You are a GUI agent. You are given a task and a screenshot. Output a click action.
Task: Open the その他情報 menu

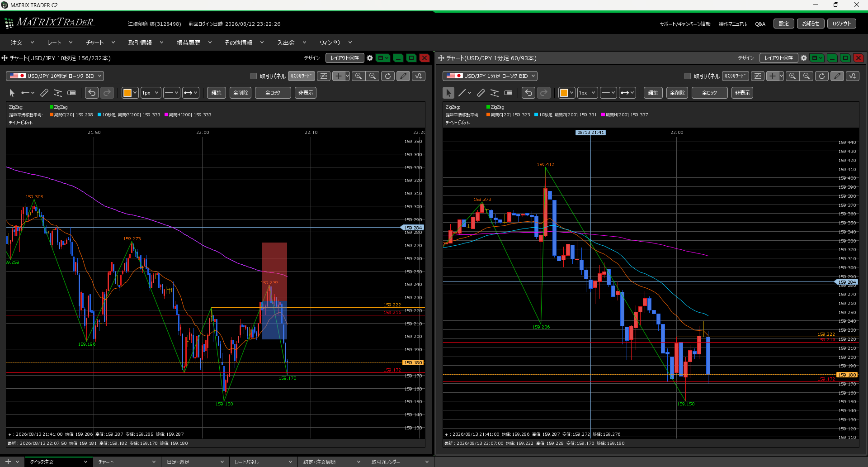(x=245, y=43)
